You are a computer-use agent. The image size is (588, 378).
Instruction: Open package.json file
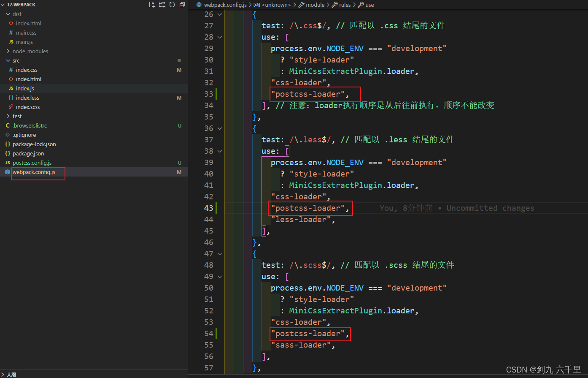28,153
